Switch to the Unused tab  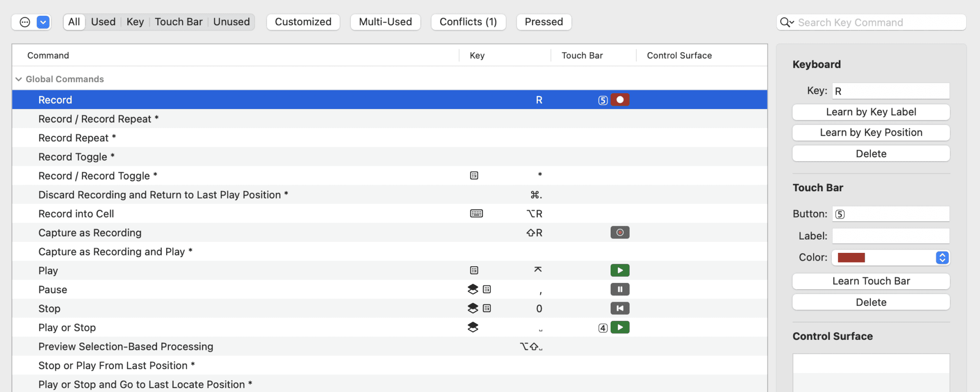232,22
